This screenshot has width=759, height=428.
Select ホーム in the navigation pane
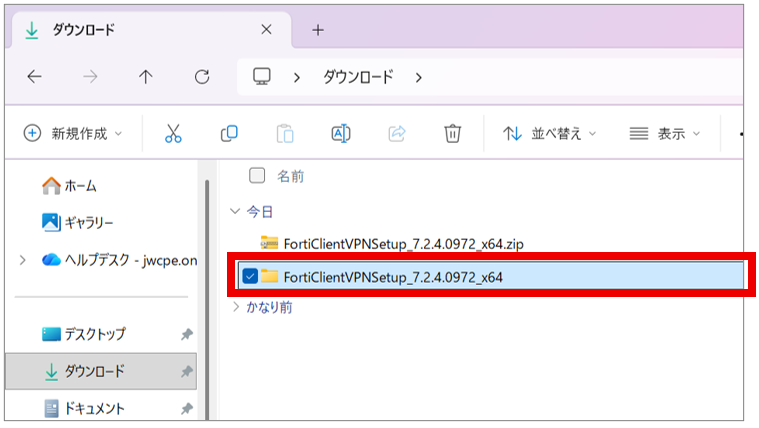69,186
